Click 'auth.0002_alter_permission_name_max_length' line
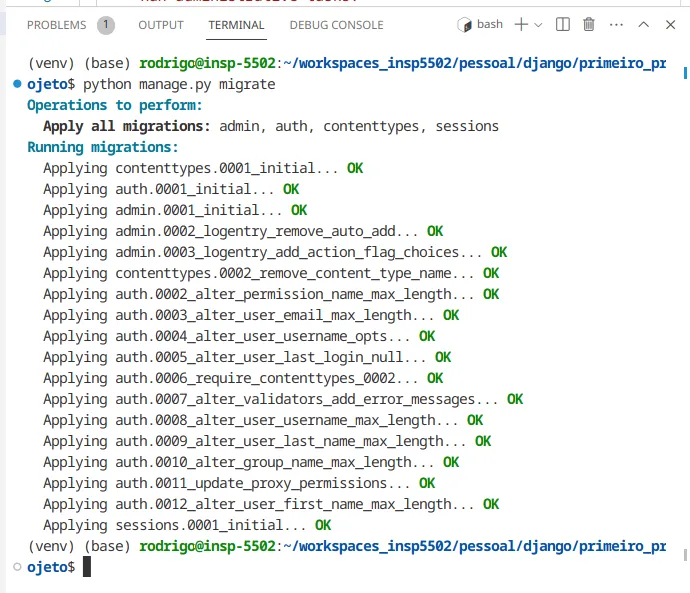The width and height of the screenshot is (690, 593). (x=271, y=294)
